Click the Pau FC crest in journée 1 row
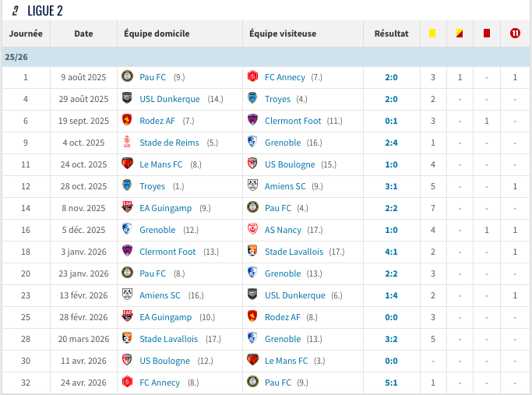 point(127,76)
